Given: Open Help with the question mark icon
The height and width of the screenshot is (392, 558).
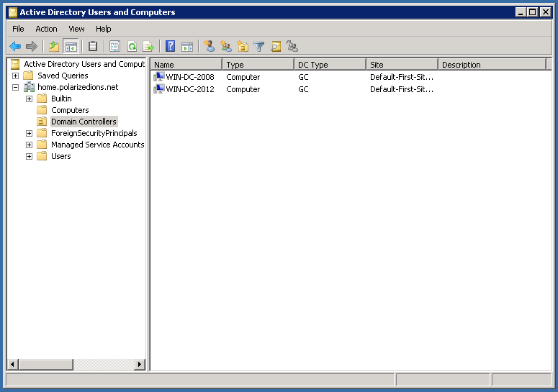Looking at the screenshot, I should click(171, 47).
